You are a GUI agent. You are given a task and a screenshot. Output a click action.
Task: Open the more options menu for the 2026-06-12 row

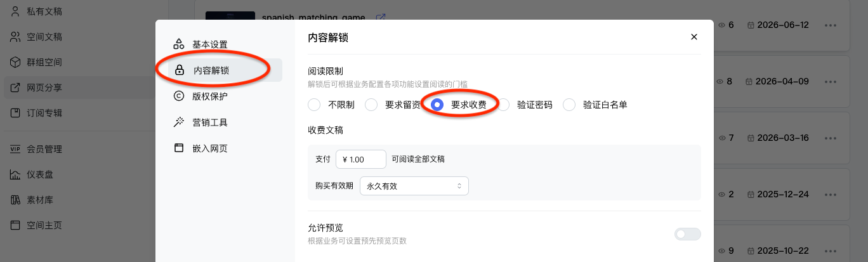831,25
